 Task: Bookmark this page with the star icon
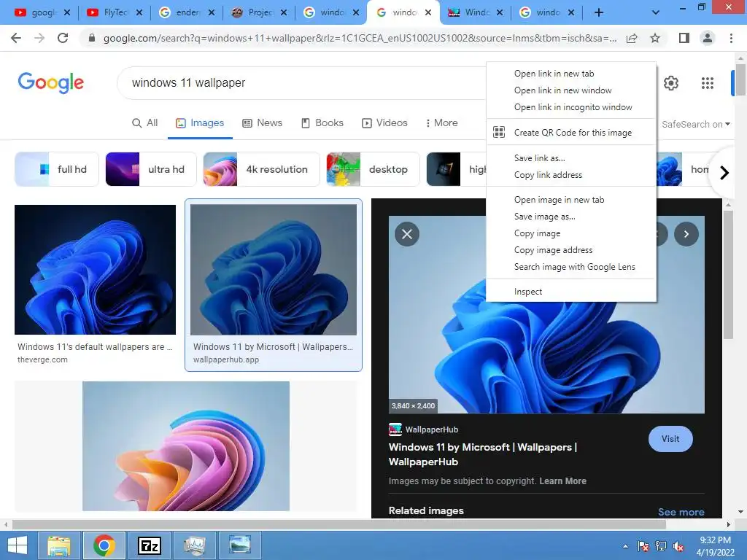click(655, 38)
